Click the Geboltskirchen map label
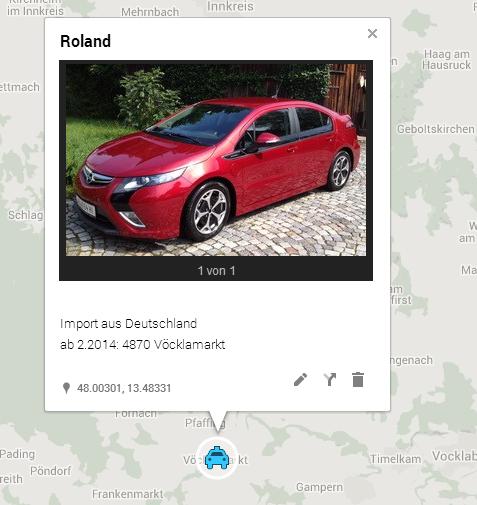The width and height of the screenshot is (477, 505). [x=435, y=129]
